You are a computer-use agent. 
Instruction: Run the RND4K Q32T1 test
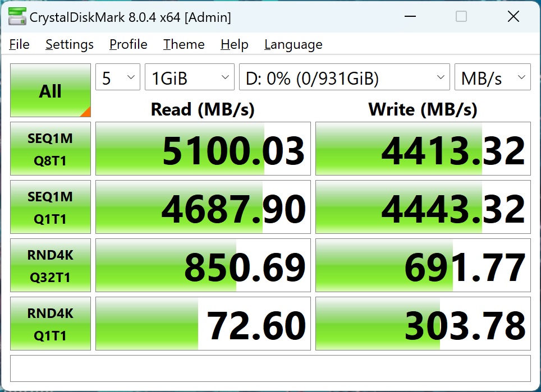[x=51, y=265]
